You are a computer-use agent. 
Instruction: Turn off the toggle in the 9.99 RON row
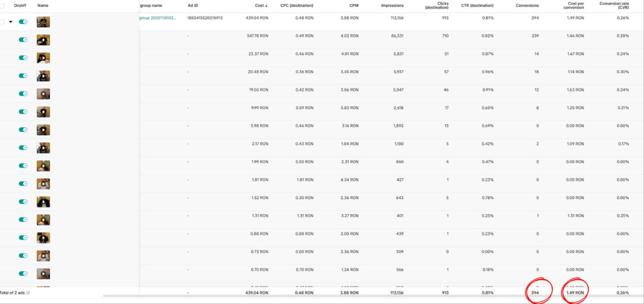(23, 112)
